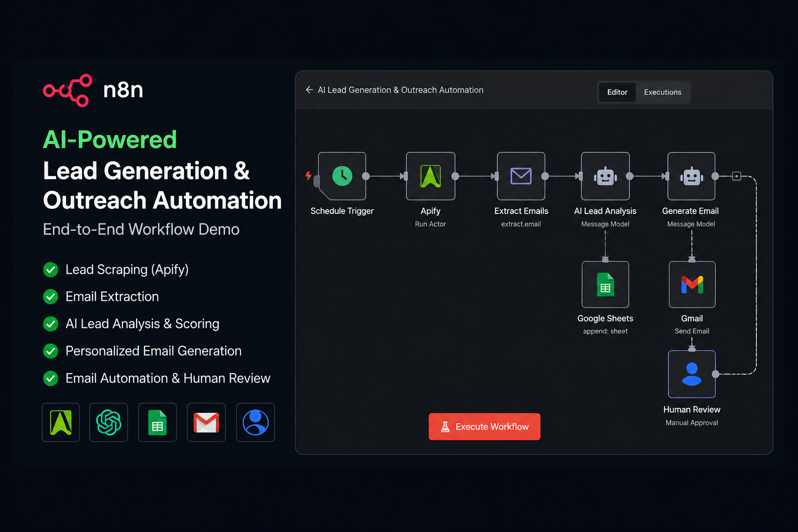Click the Apify node output connector dot
Viewport: 798px width, 532px height.
click(x=455, y=176)
